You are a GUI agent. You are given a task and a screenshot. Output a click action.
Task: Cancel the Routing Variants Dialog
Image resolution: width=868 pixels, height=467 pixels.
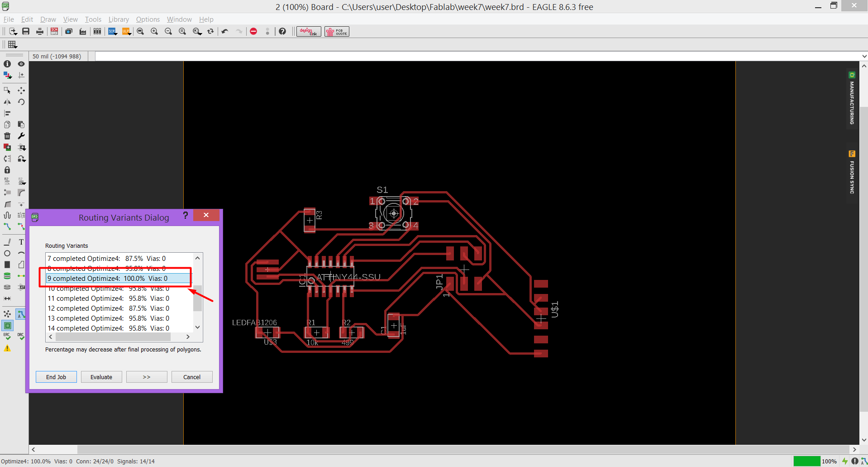click(192, 377)
